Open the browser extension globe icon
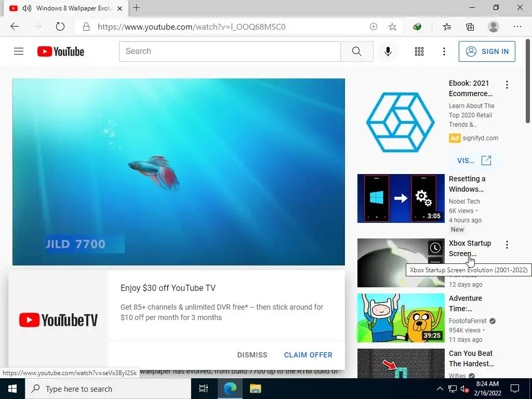This screenshot has height=399, width=532. tap(417, 26)
